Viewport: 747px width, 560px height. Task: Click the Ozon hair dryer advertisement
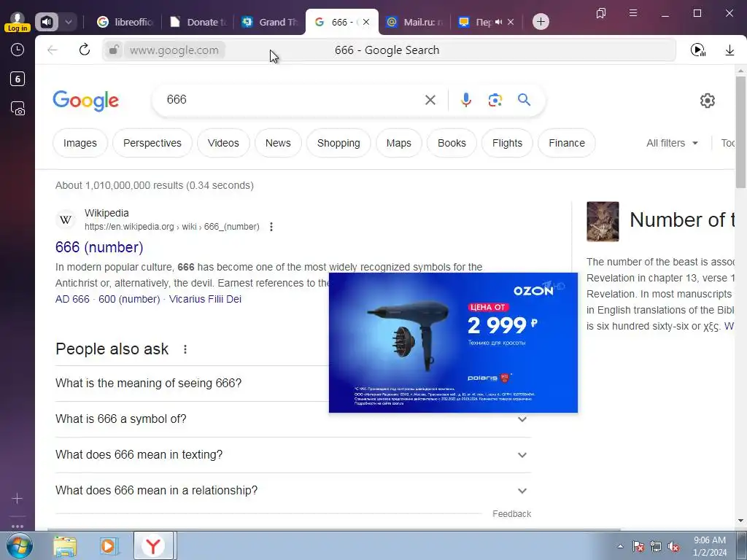click(453, 343)
